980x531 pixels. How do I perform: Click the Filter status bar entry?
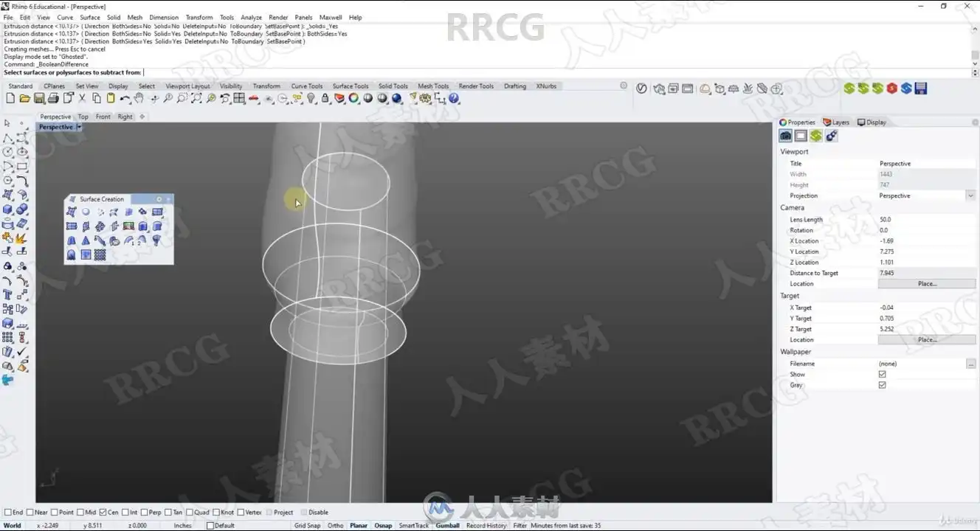(520, 526)
